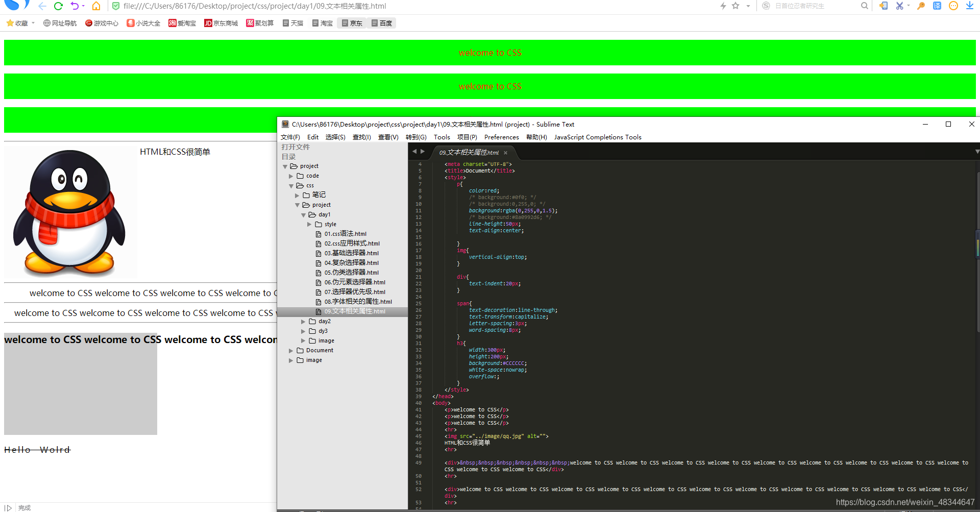
Task: Expand the dy3 folder
Action: tap(304, 331)
